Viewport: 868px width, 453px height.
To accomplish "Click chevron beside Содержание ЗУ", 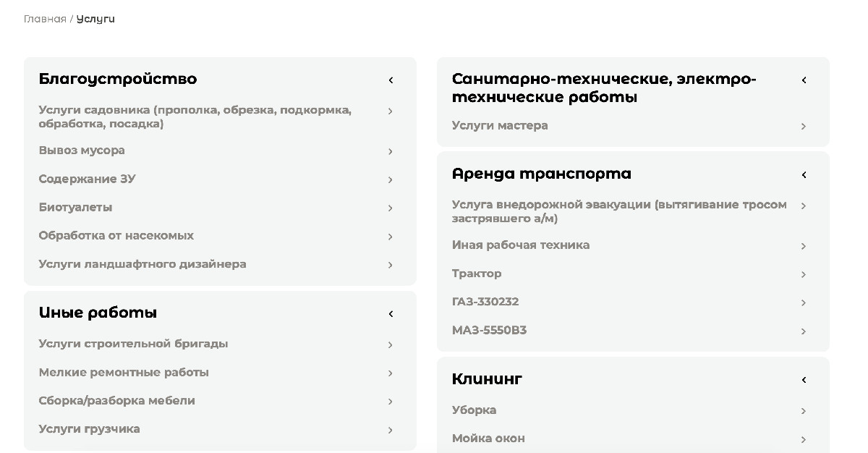I will [391, 180].
